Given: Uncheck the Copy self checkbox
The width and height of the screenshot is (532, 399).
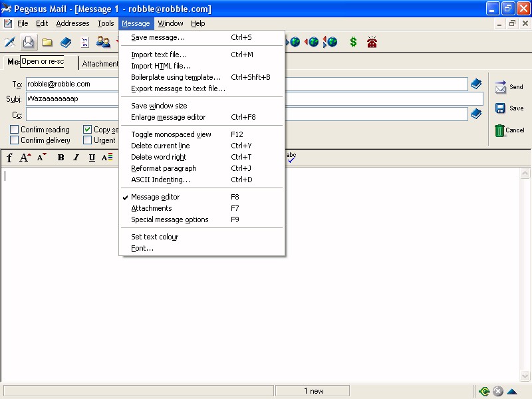Looking at the screenshot, I should (x=88, y=129).
